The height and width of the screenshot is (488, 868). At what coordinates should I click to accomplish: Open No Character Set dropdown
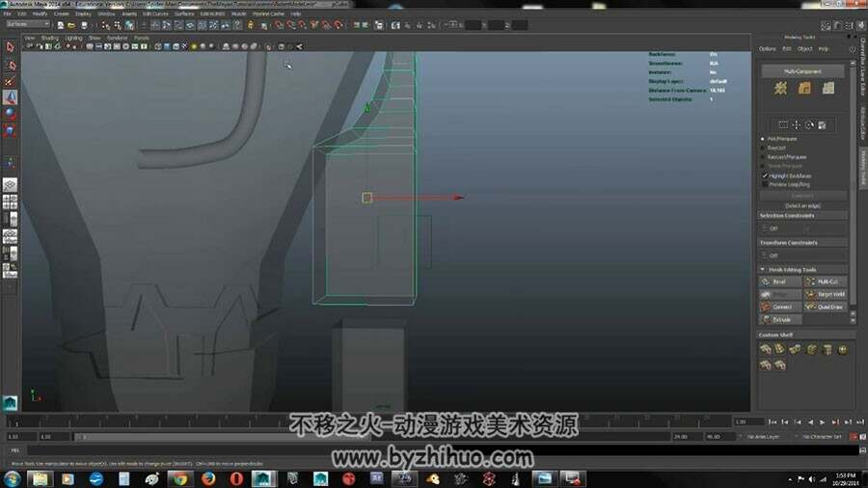[822, 437]
